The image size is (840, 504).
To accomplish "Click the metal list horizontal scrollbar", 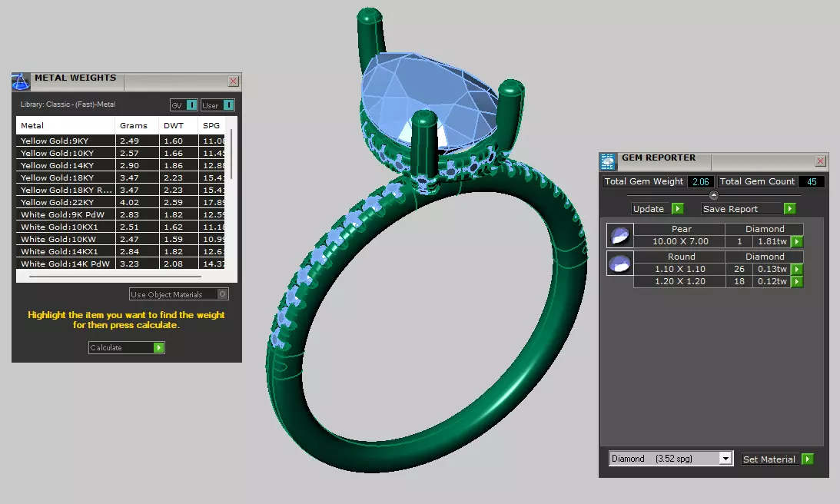I will pos(115,277).
